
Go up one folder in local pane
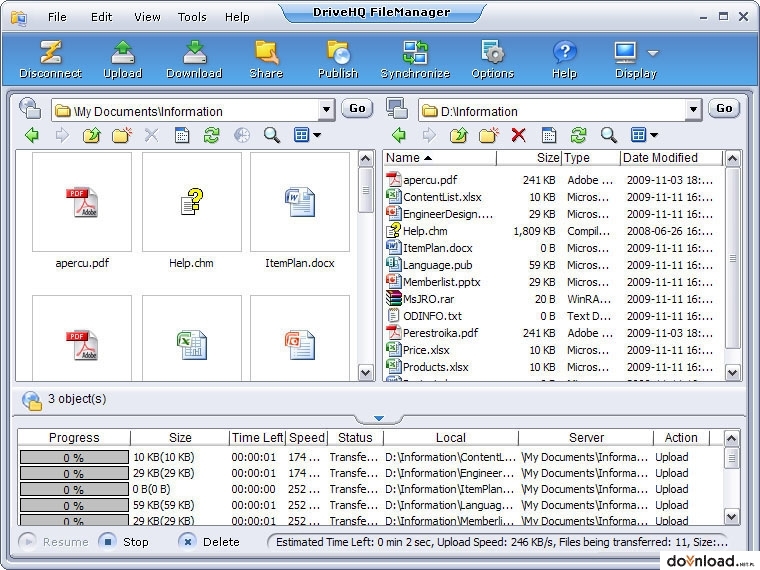(459, 135)
